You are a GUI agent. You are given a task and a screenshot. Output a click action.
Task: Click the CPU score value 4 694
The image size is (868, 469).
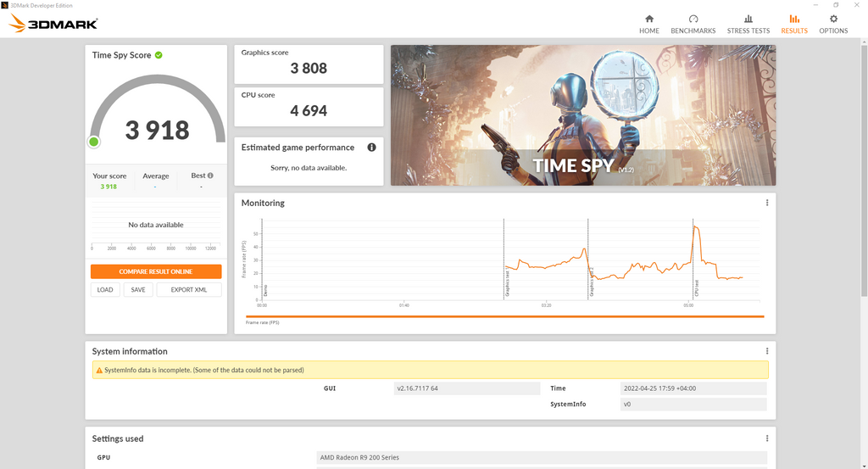point(309,111)
